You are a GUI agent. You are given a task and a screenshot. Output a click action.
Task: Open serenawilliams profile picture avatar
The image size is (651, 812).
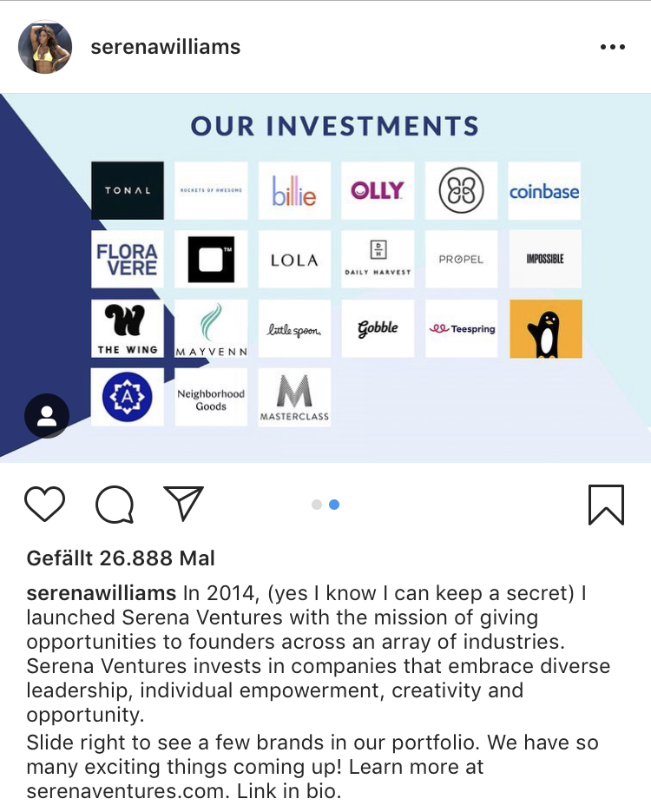pos(45,47)
